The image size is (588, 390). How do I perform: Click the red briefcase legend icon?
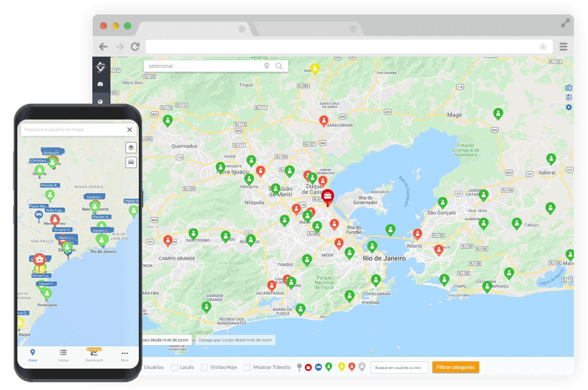click(x=308, y=367)
